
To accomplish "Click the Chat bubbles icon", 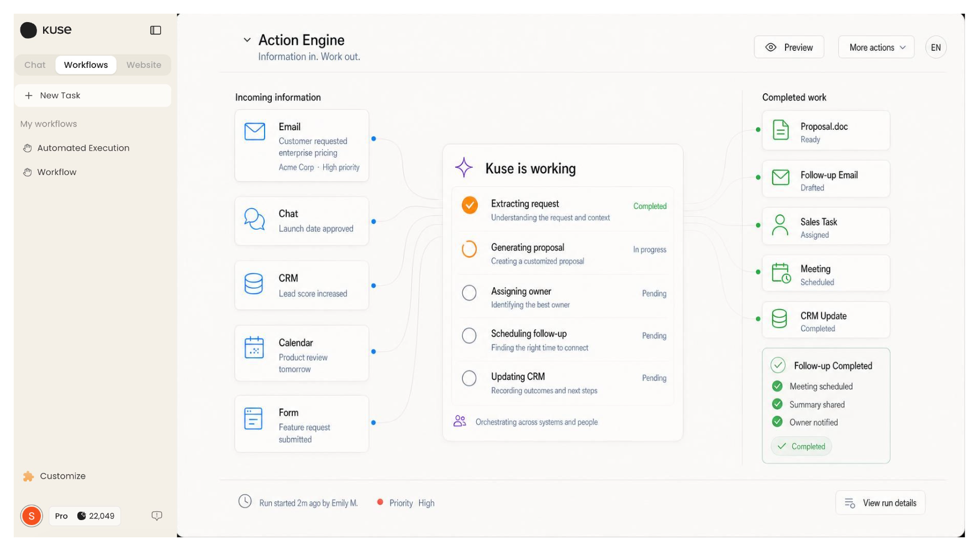I will pos(254,219).
